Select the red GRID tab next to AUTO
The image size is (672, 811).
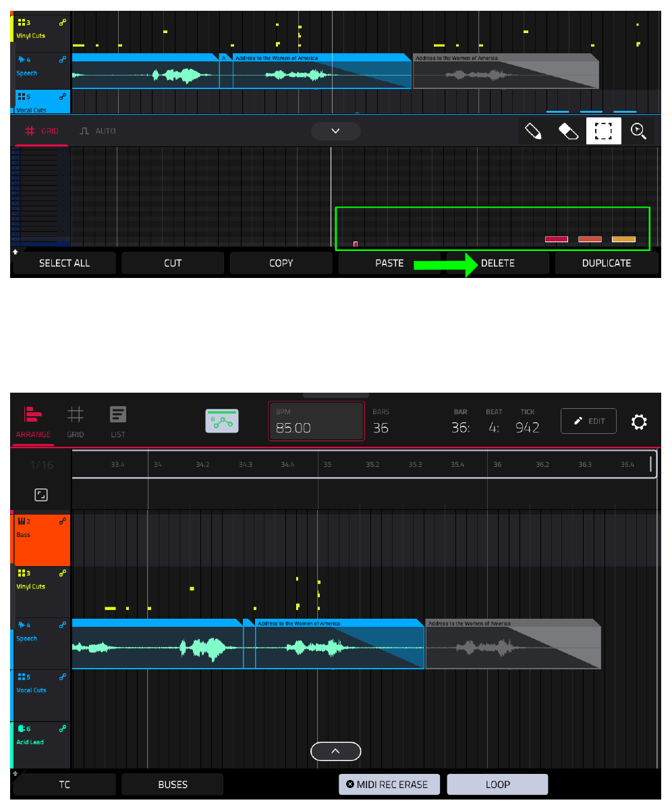[42, 131]
